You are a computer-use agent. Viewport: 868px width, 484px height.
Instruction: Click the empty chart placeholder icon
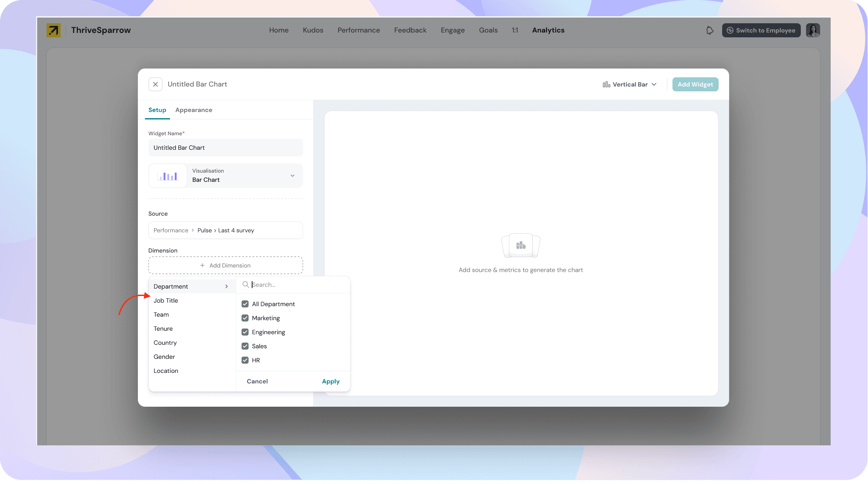[521, 246]
